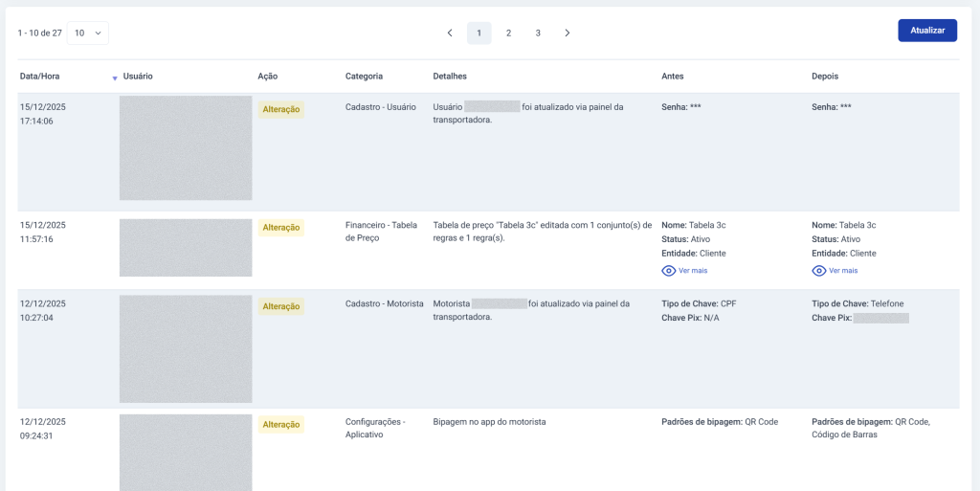
Task: Sort by Data/Hora column header
Action: [x=39, y=77]
